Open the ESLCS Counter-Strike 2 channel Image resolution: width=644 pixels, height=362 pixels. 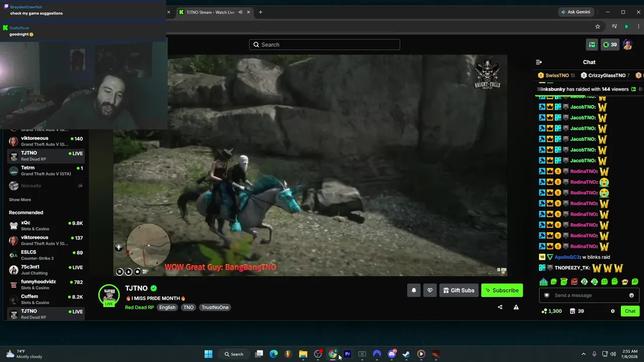[x=46, y=255]
